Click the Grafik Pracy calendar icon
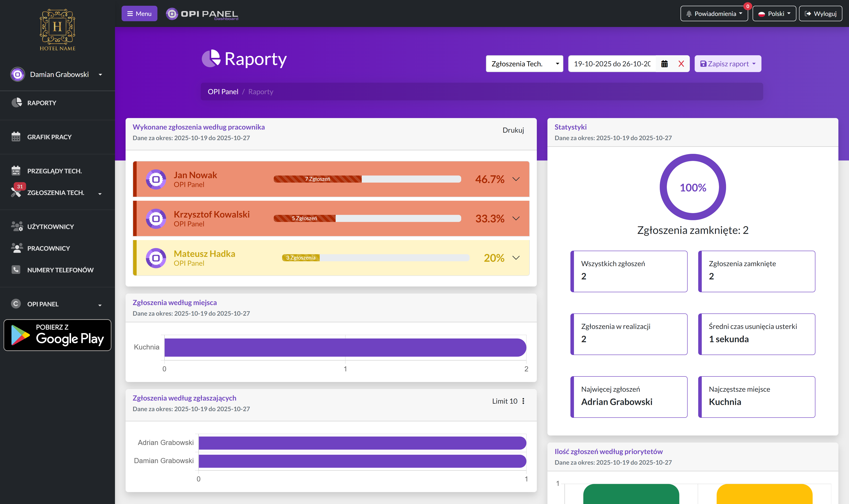 pos(16,137)
